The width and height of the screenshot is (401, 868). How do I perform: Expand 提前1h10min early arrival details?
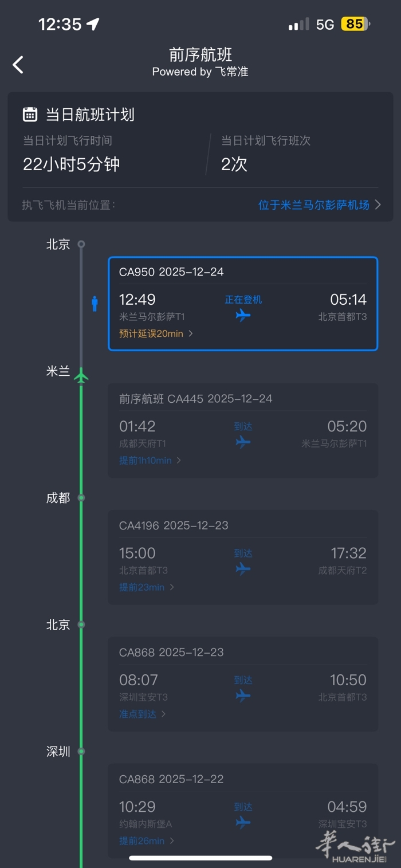coord(150,460)
